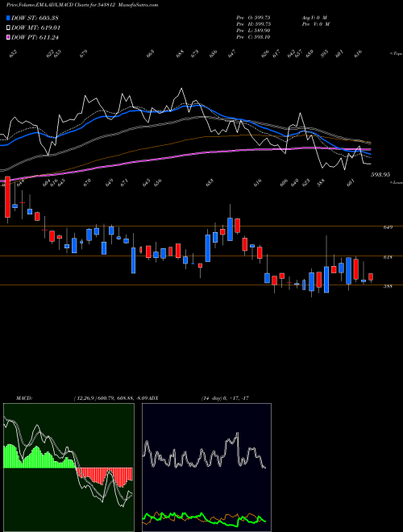
Task: Select the 'DOW ST: 605.38' legend text
Action: (x=35, y=18)
